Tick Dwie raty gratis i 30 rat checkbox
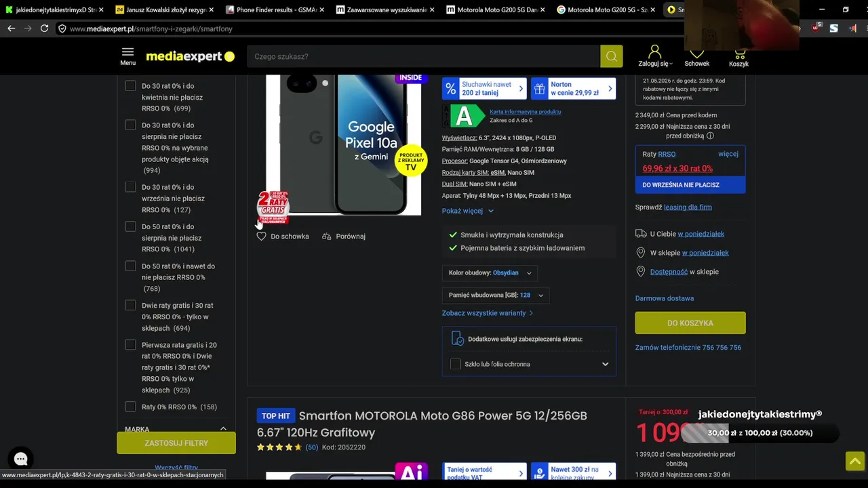868x488 pixels. tap(130, 306)
